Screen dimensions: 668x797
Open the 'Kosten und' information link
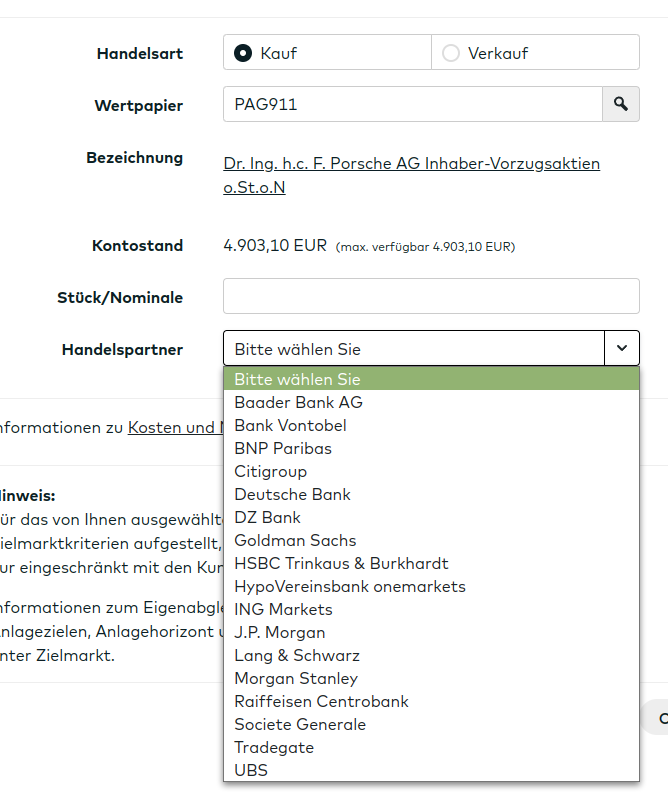coord(175,427)
